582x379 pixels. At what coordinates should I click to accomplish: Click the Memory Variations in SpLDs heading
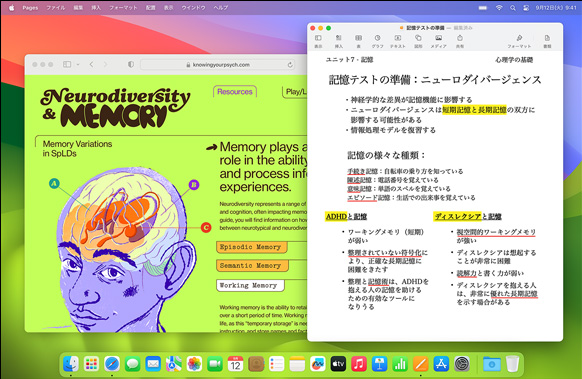pyautogui.click(x=77, y=148)
